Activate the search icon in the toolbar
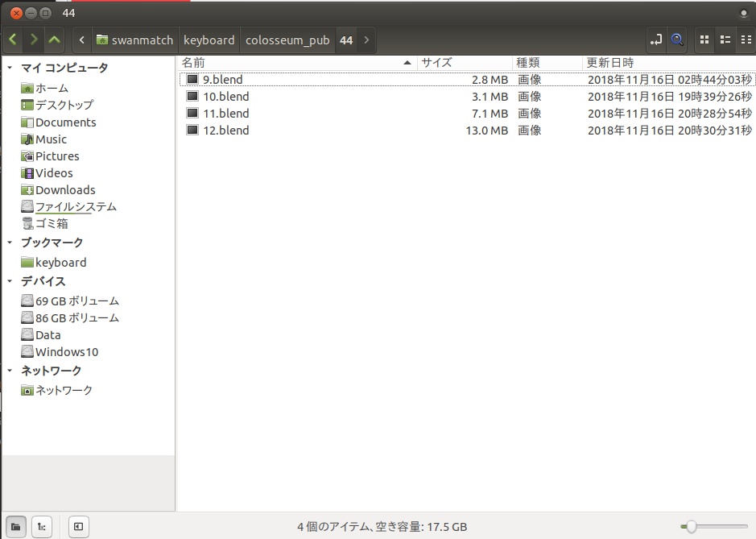 point(677,39)
